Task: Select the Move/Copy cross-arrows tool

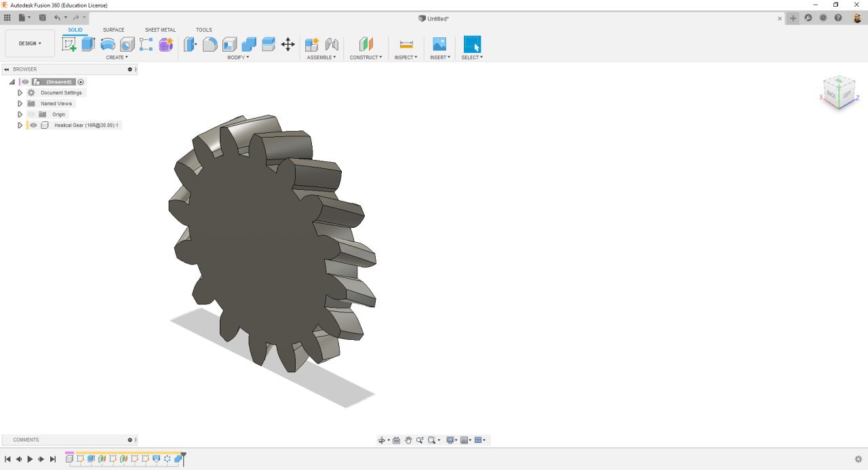Action: click(288, 44)
